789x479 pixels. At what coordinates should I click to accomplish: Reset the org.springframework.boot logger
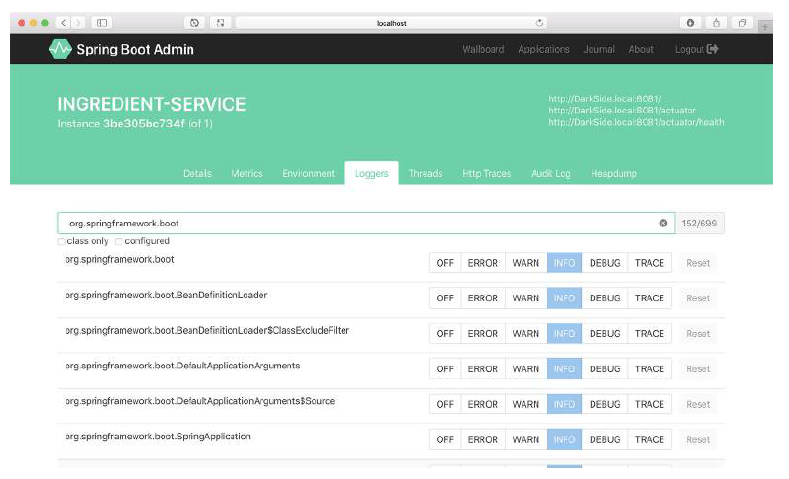tap(698, 263)
